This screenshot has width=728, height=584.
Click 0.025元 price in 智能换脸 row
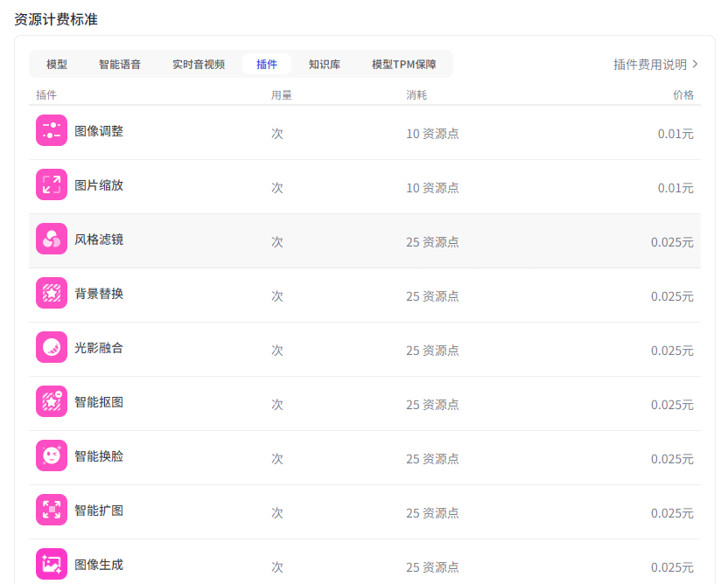[672, 460]
